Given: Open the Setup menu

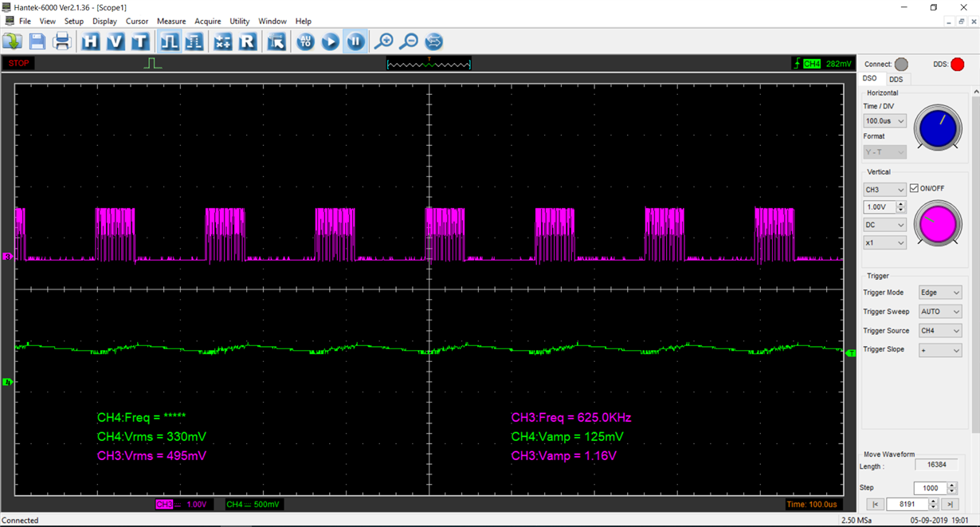Looking at the screenshot, I should pos(74,21).
